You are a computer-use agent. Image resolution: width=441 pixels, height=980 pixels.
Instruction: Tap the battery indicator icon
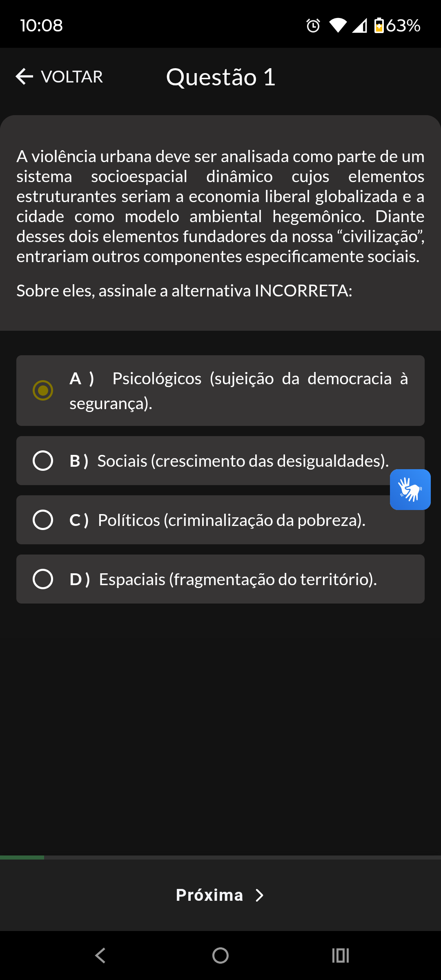click(x=379, y=25)
